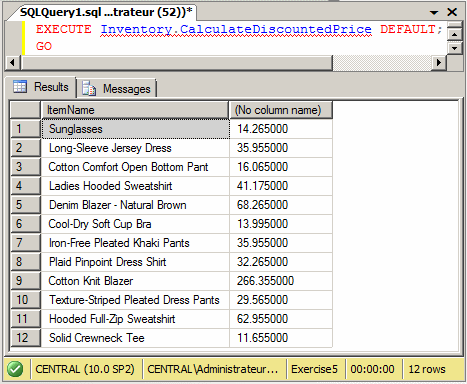Switch to the Results tab
Viewport: 467px width, 384px height.
pos(41,87)
